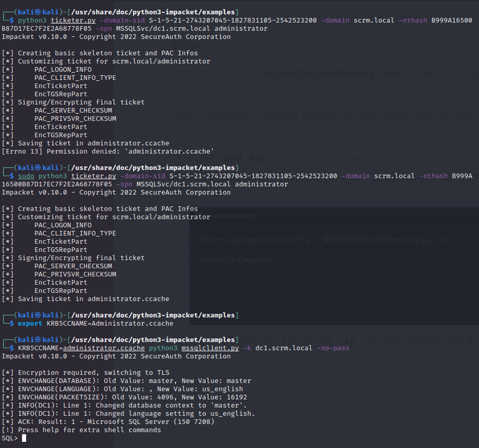Click the "Press help for extra shell commands" line

pos(81,430)
